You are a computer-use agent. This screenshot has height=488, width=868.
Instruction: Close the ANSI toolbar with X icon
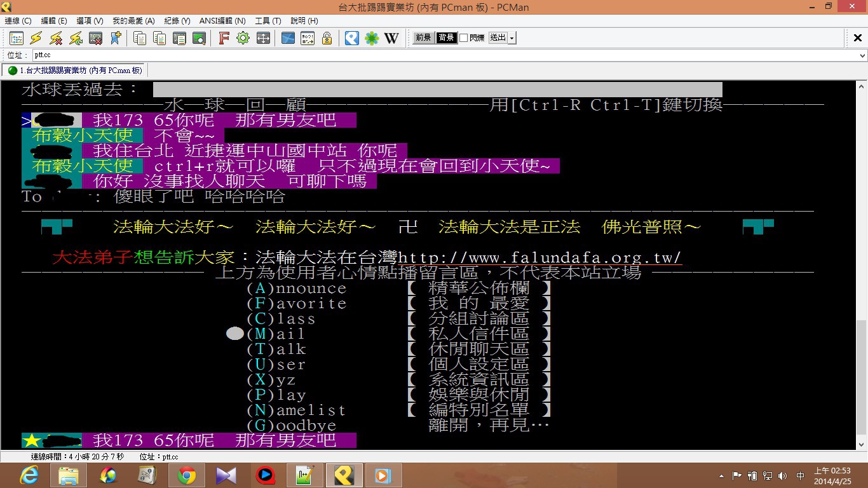[x=857, y=38]
